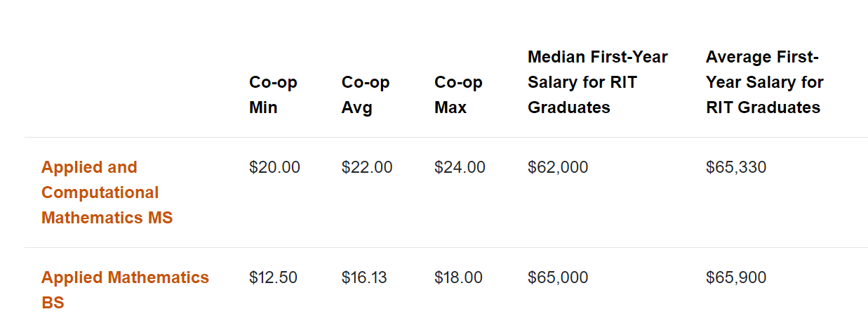The width and height of the screenshot is (868, 321).
Task: Click the Median First-Year Salary column header
Action: pos(598,82)
